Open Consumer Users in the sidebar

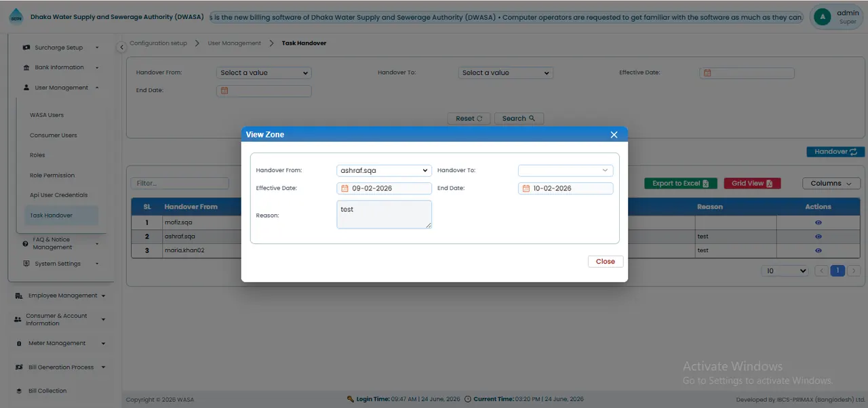[54, 136]
